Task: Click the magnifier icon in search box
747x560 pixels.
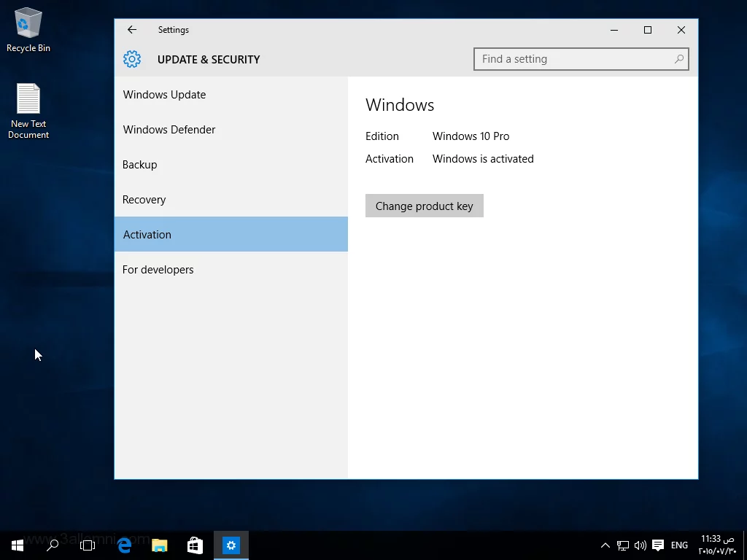Action: tap(678, 59)
